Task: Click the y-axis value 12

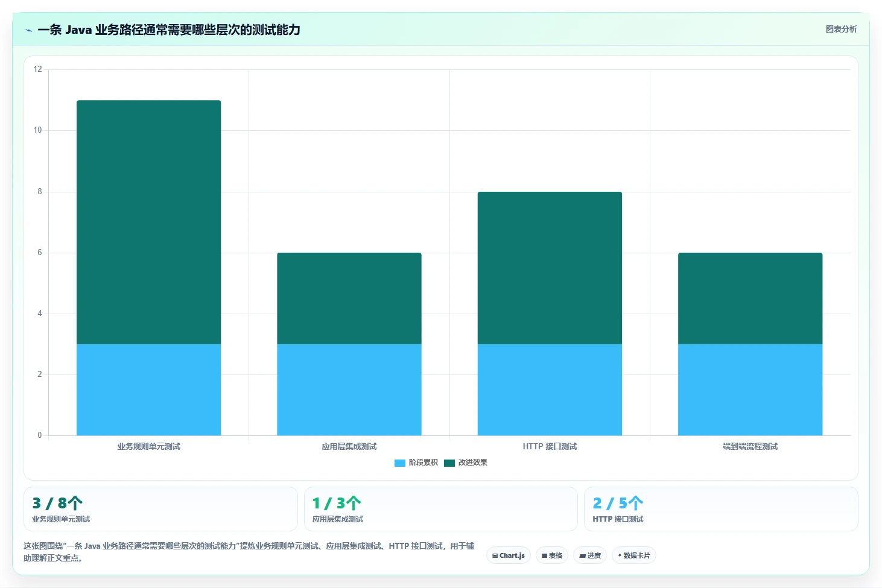Action: [x=38, y=69]
